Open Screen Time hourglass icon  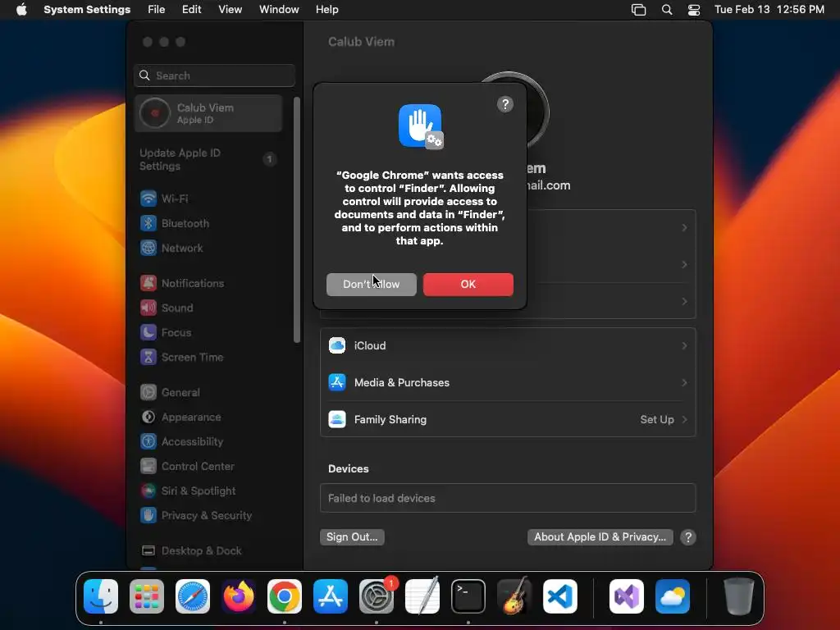(148, 357)
